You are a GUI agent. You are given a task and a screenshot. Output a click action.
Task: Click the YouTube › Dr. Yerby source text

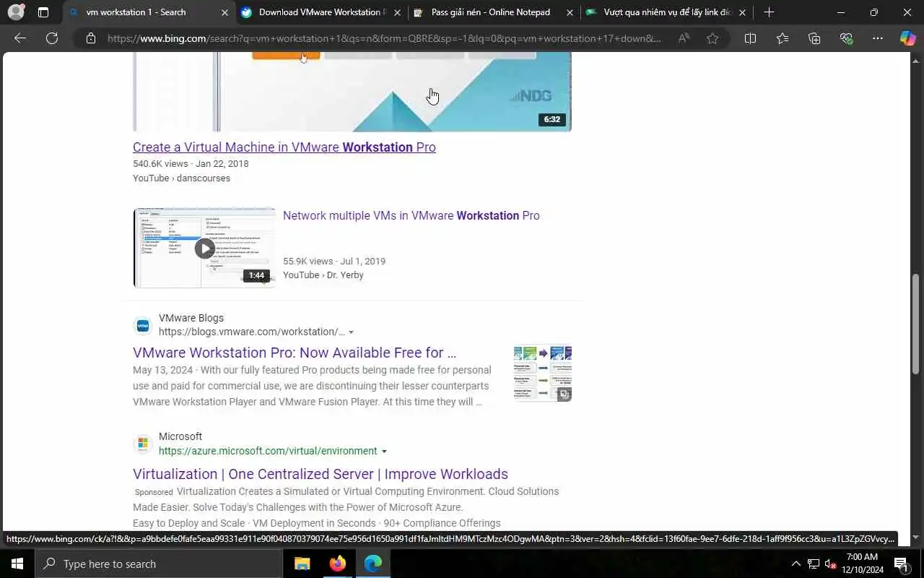tap(323, 275)
